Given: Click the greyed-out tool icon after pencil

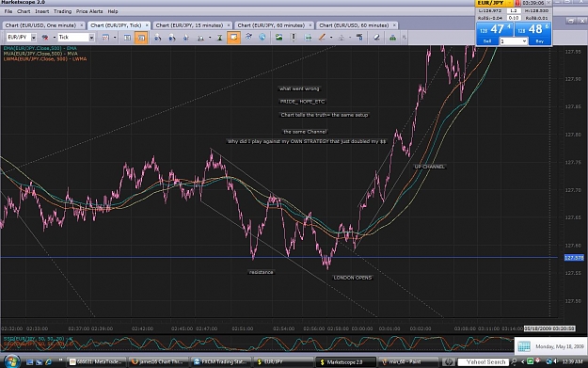Looking at the screenshot, I should click(341, 37).
